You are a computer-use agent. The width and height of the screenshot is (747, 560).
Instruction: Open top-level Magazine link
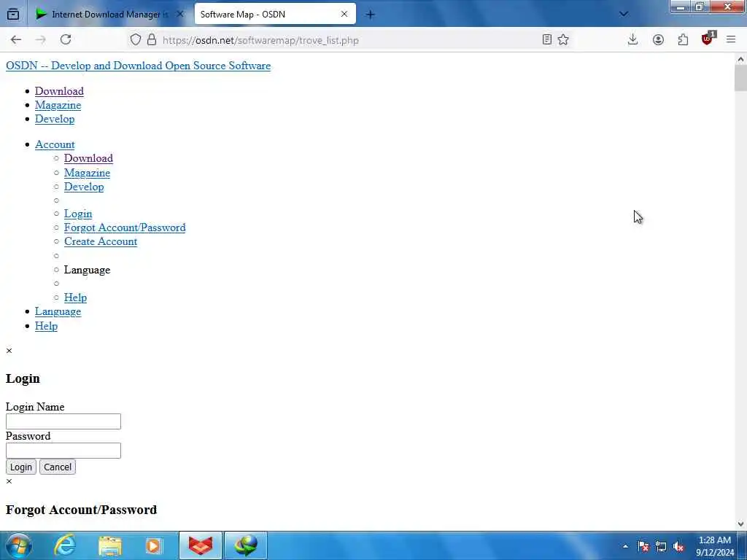58,105
